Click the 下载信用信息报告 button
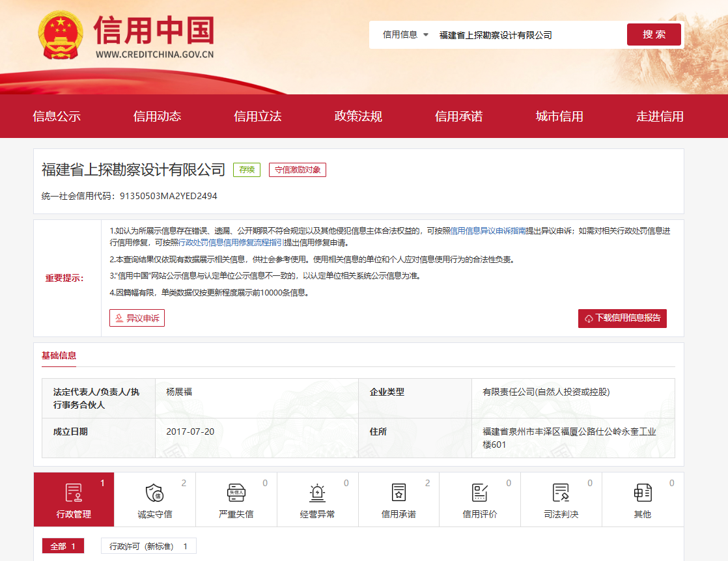This screenshot has width=728, height=561. pyautogui.click(x=622, y=318)
